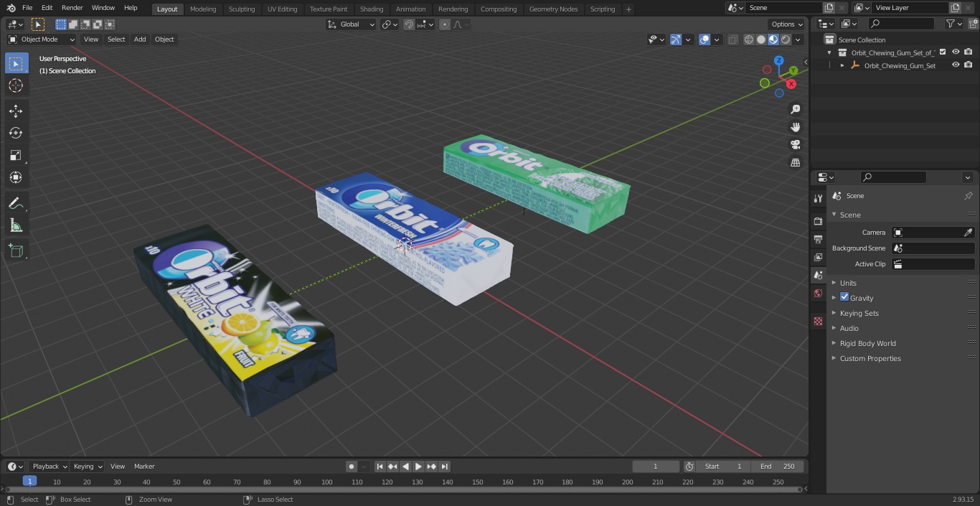Viewport: 980px width, 506px height.
Task: Click the red X axis on gizmo
Action: 791,84
